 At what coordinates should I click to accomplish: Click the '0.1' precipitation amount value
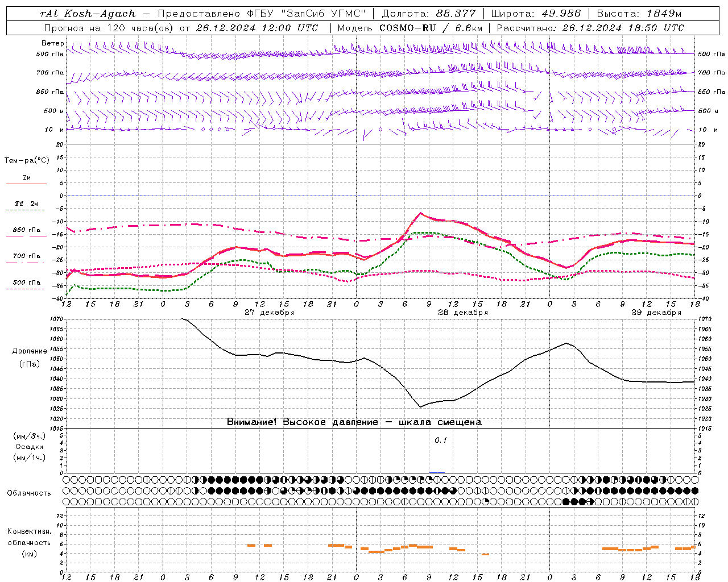coord(441,440)
